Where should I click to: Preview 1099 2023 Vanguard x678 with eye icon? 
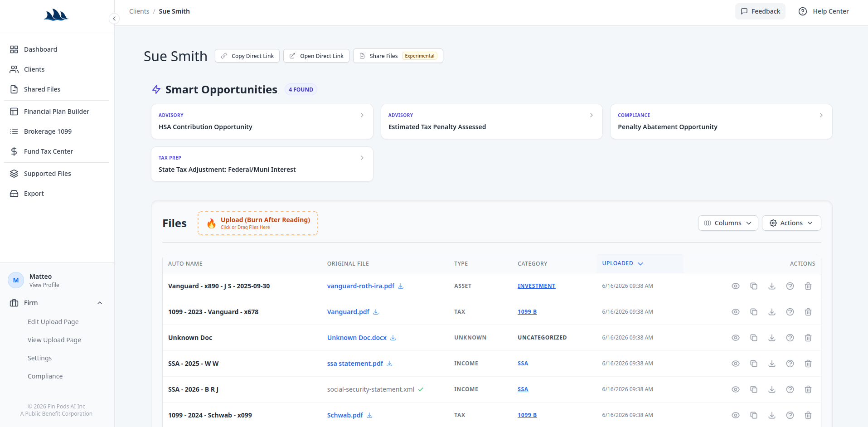click(736, 312)
